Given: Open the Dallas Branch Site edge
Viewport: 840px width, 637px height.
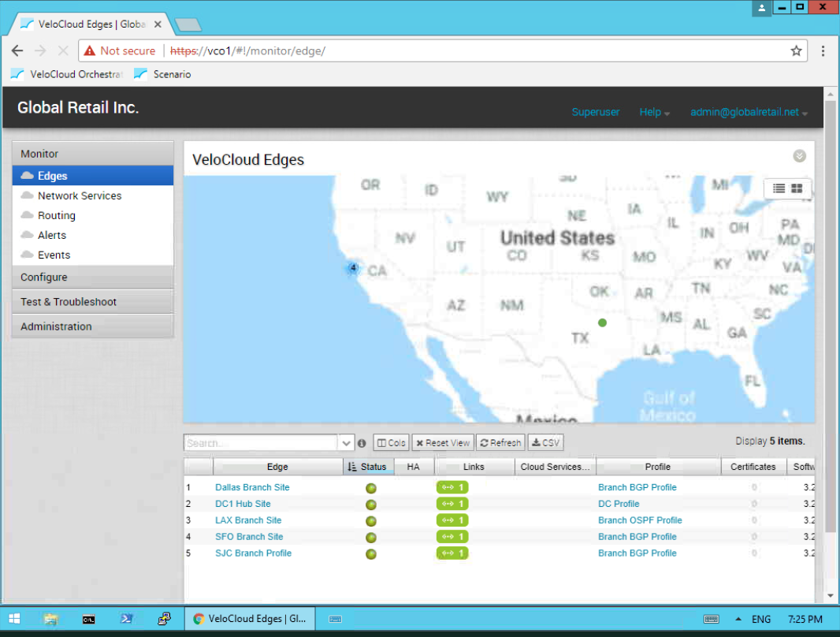Looking at the screenshot, I should click(252, 487).
